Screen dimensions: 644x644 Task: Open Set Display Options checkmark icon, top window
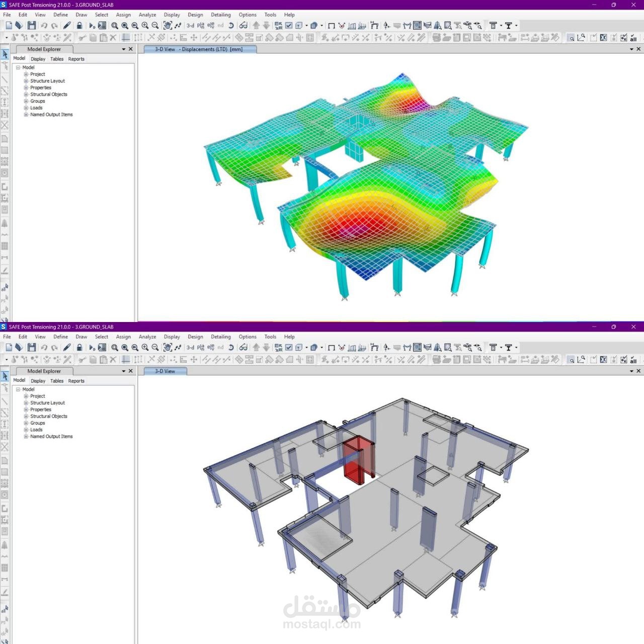[289, 25]
